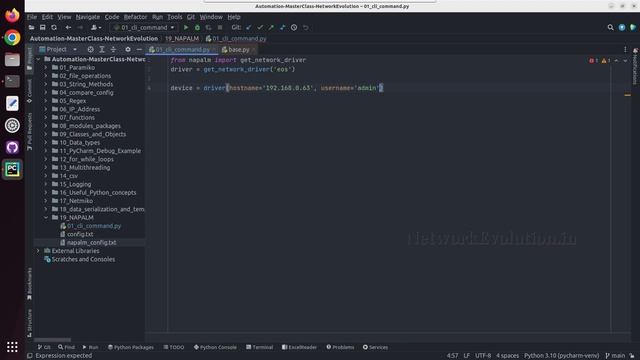Viewport: 640px width, 360px height.
Task: Expand the 01_Paramiko folder
Action: 46,67
